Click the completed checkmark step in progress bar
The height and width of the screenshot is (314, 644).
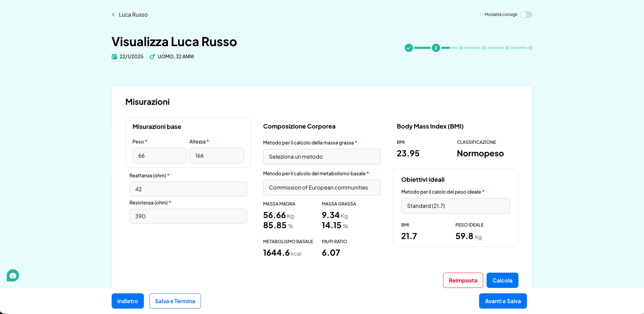[409, 48]
